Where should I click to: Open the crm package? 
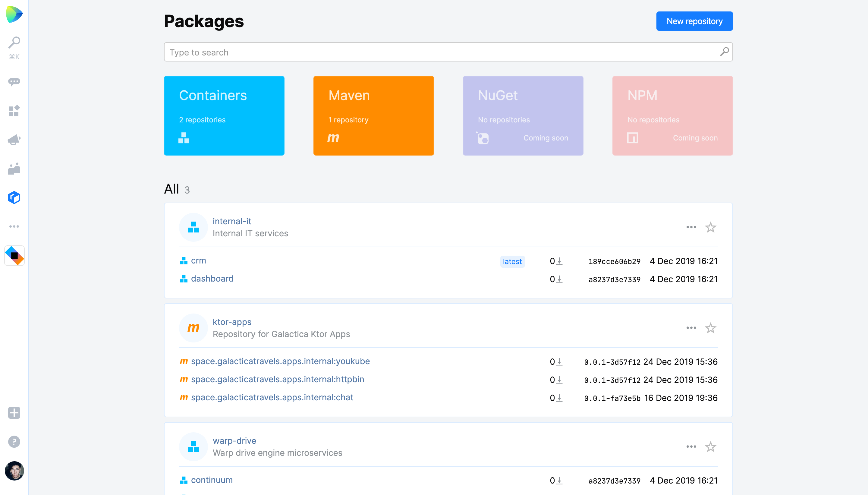tap(199, 260)
